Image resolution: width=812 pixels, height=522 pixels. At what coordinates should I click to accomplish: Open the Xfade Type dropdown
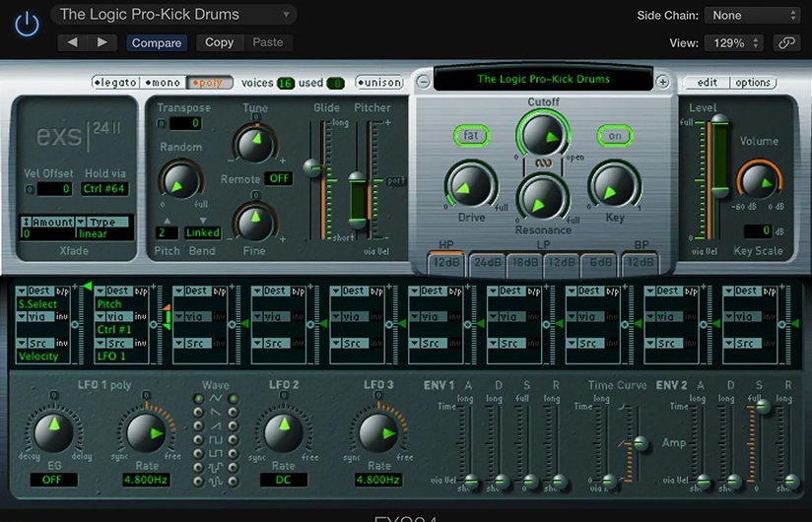[x=102, y=223]
